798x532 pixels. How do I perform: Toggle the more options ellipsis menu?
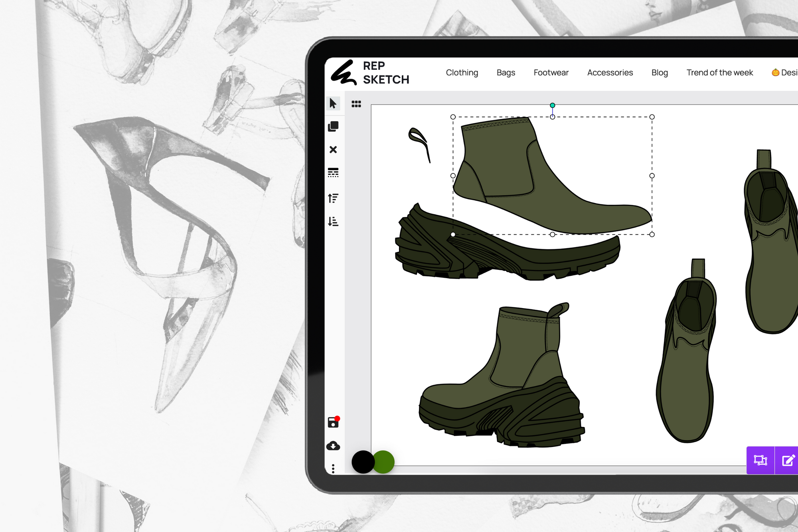[x=334, y=466]
